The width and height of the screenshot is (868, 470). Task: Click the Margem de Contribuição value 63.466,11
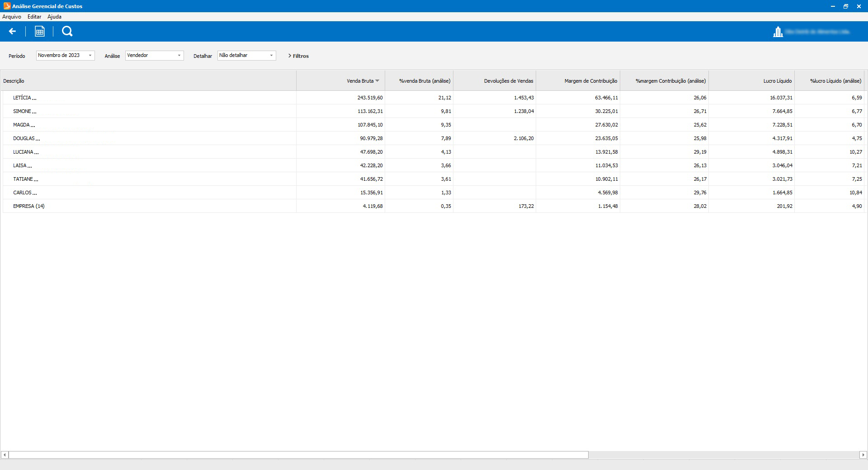point(606,98)
